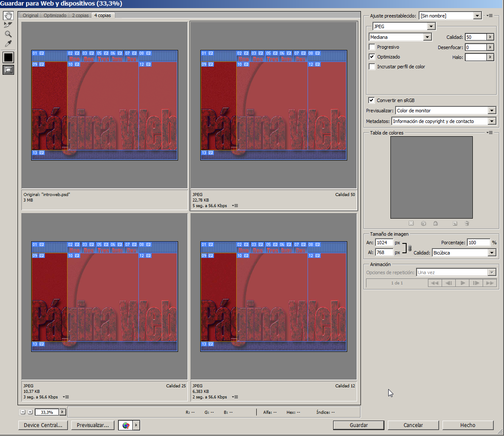Expand the Metadatos dropdown
Viewport: 504px width, 436px height.
pyautogui.click(x=492, y=121)
